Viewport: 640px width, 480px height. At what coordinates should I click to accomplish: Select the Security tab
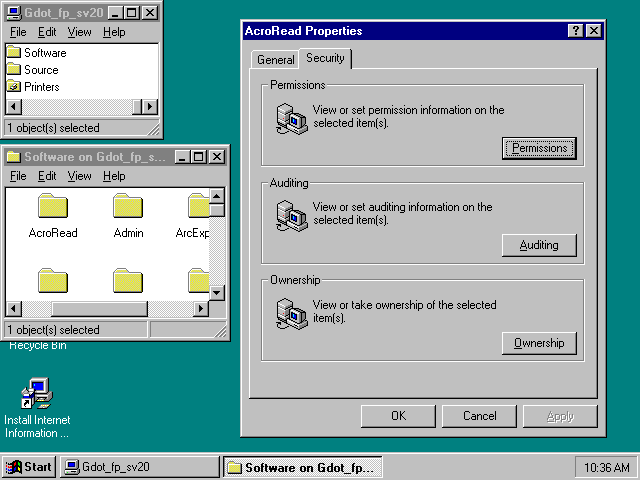[x=325, y=58]
